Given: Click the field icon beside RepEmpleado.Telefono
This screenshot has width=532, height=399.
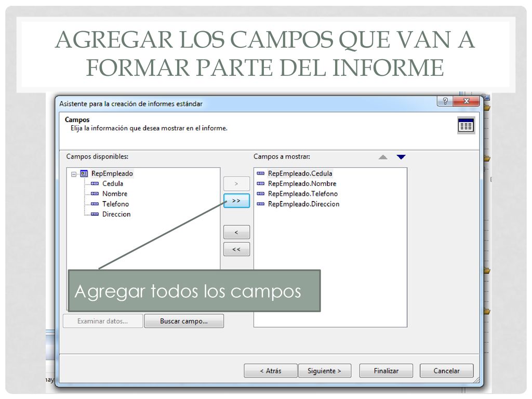Looking at the screenshot, I should click(261, 194).
